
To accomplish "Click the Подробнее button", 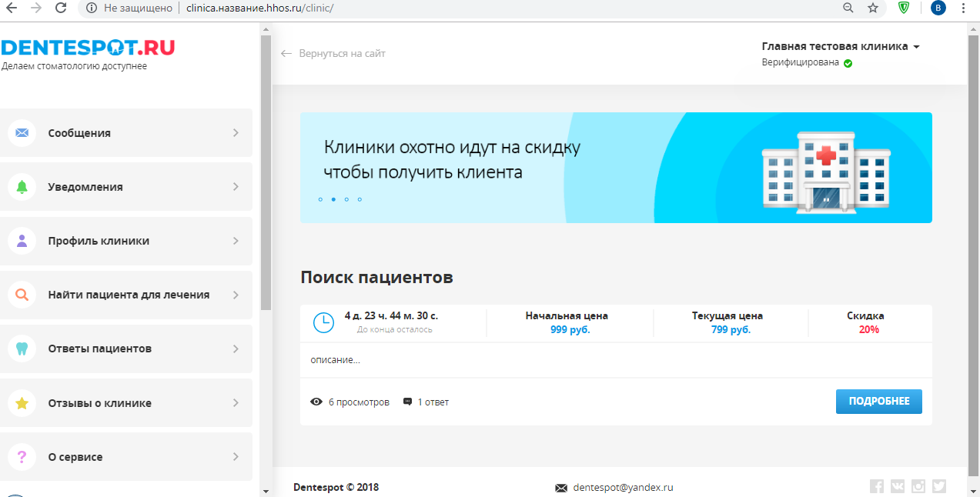I will [878, 402].
